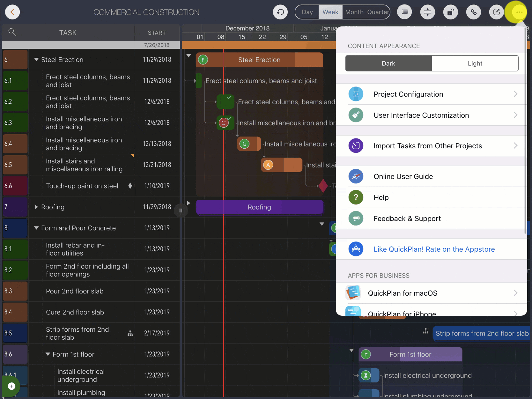Viewport: 532px width, 399px height.
Task: Switch content appearance to Light
Action: tap(475, 63)
